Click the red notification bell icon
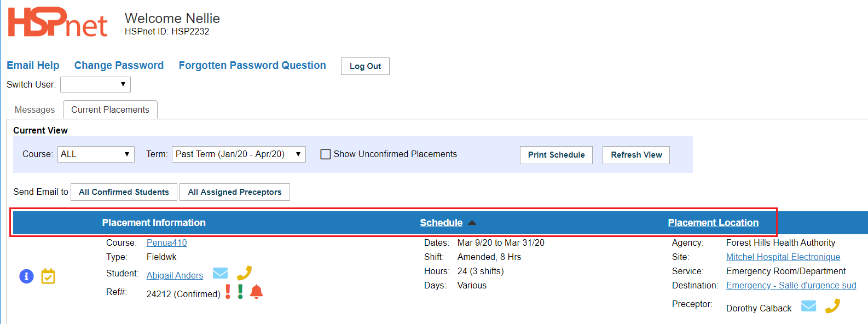 point(256,292)
